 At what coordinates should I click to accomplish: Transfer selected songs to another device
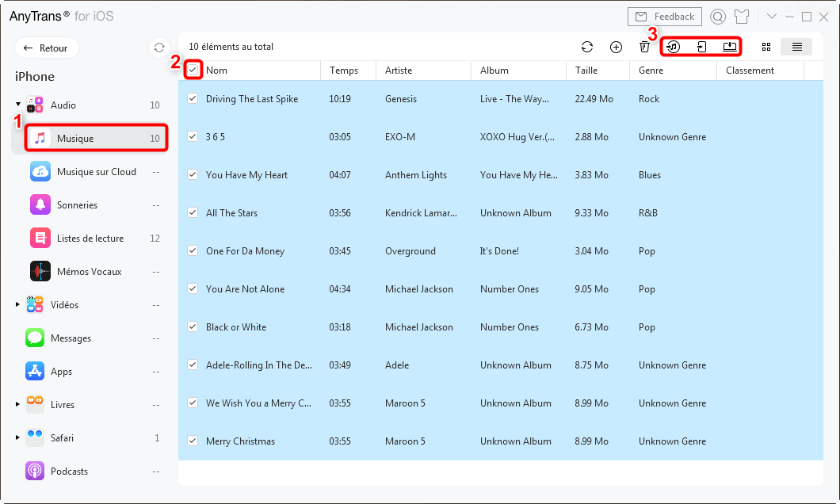click(701, 47)
